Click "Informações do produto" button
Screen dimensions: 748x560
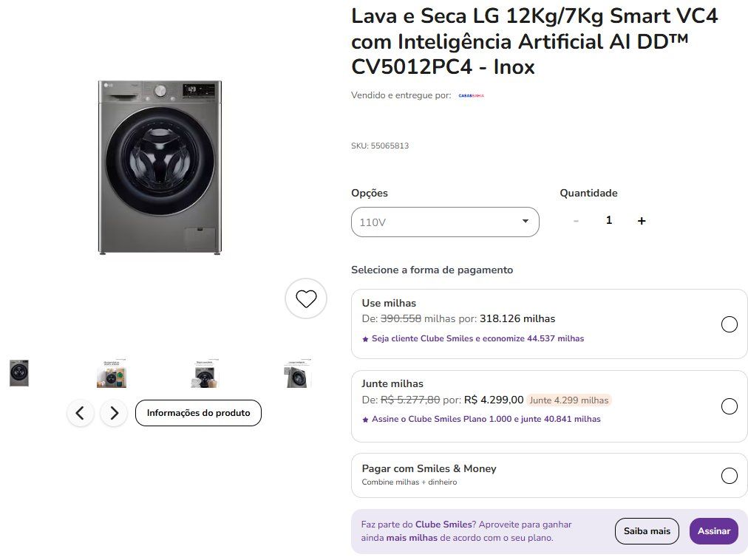(198, 413)
